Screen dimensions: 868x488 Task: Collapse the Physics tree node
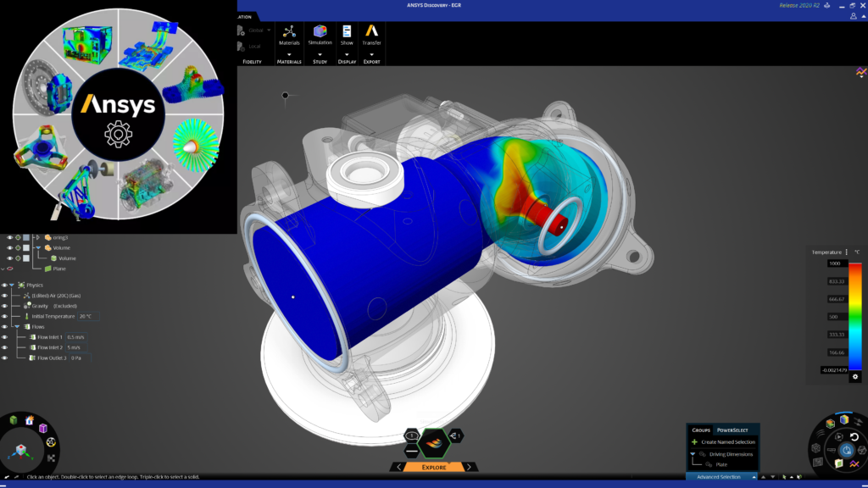pyautogui.click(x=12, y=285)
